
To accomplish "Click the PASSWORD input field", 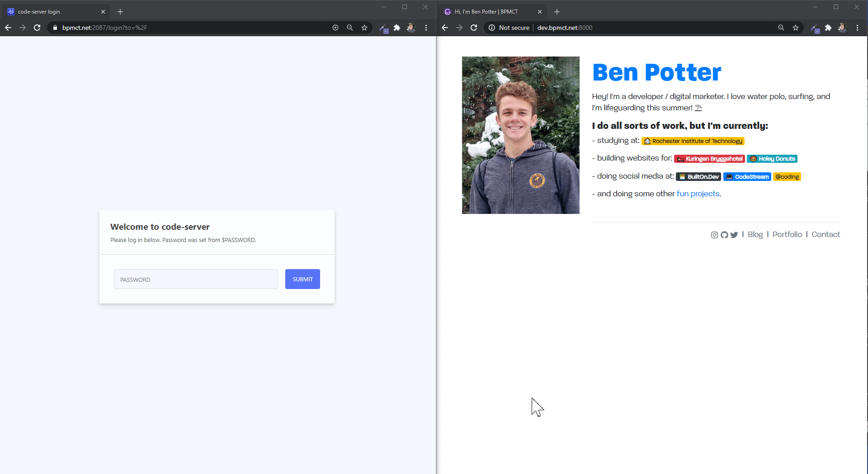I will (x=196, y=279).
